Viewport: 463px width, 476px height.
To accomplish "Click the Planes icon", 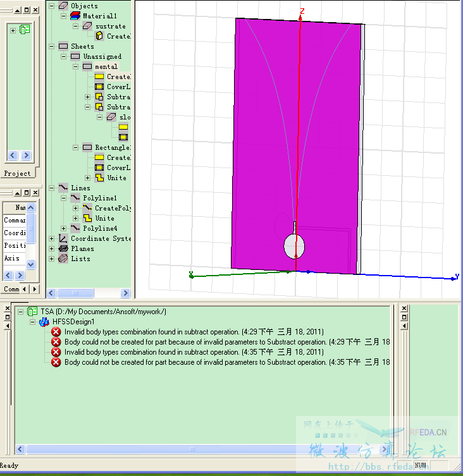I will coord(63,248).
